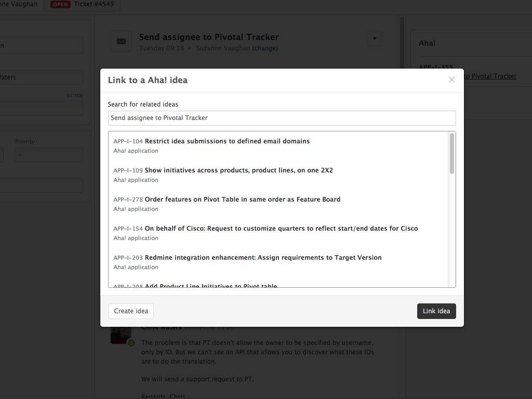The height and width of the screenshot is (399, 532).
Task: Click the Create idea button
Action: point(131,311)
